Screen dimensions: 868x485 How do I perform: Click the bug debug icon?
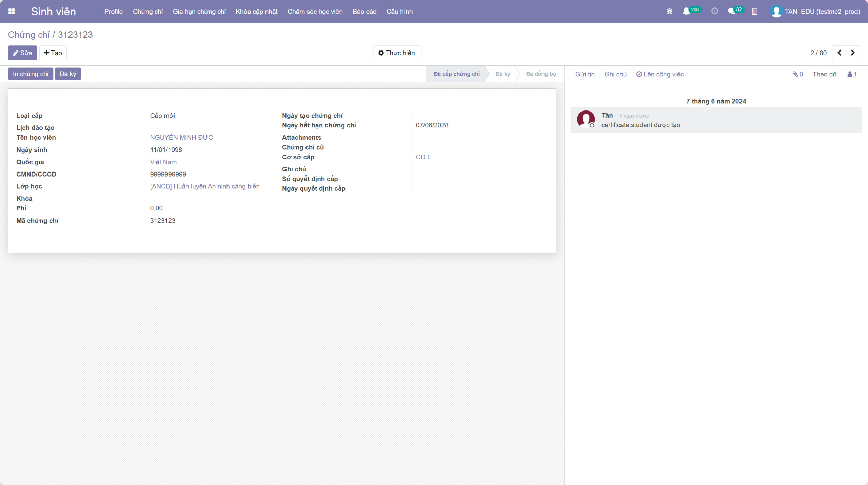coord(669,11)
